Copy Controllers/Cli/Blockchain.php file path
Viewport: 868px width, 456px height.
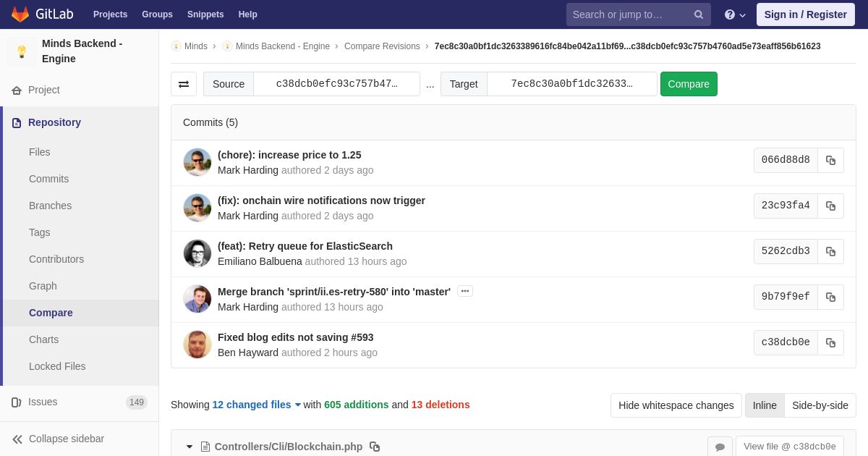tap(375, 447)
